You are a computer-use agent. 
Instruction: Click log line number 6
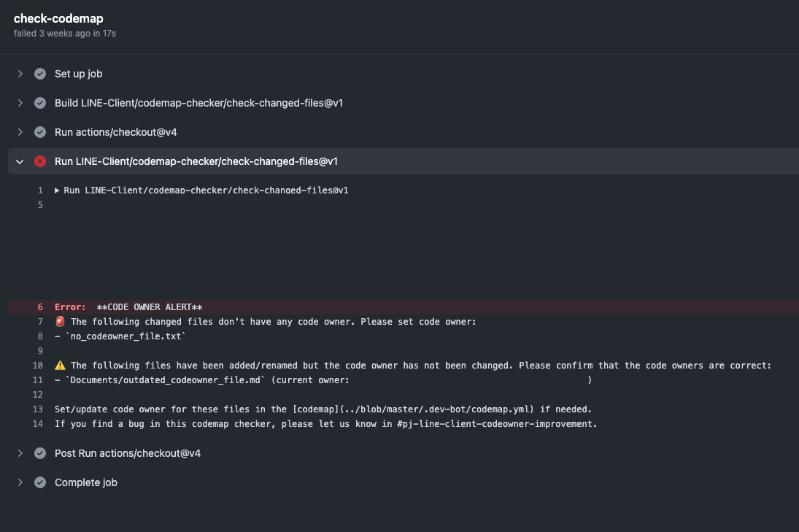tap(40, 307)
